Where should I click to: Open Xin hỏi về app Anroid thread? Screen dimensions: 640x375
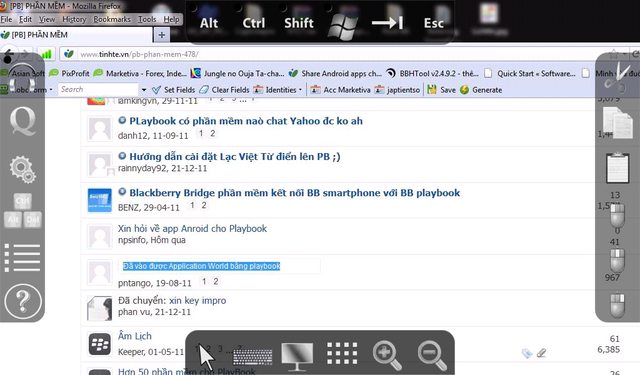pos(192,229)
